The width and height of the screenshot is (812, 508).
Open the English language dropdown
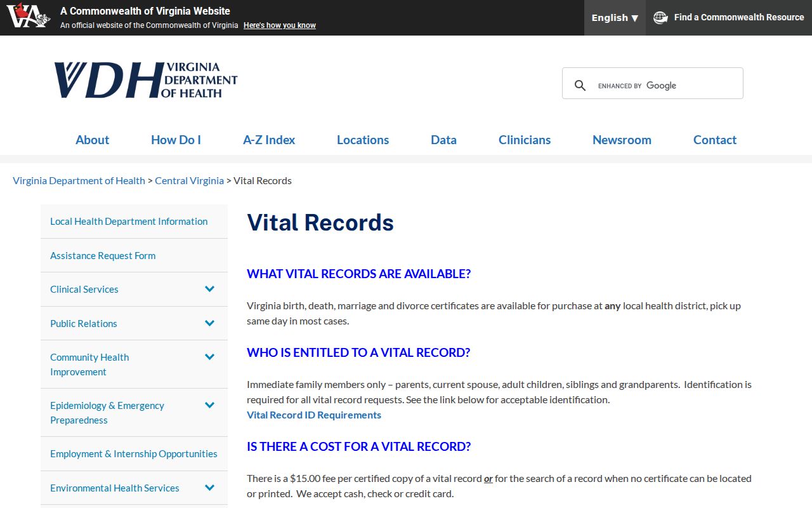point(615,18)
